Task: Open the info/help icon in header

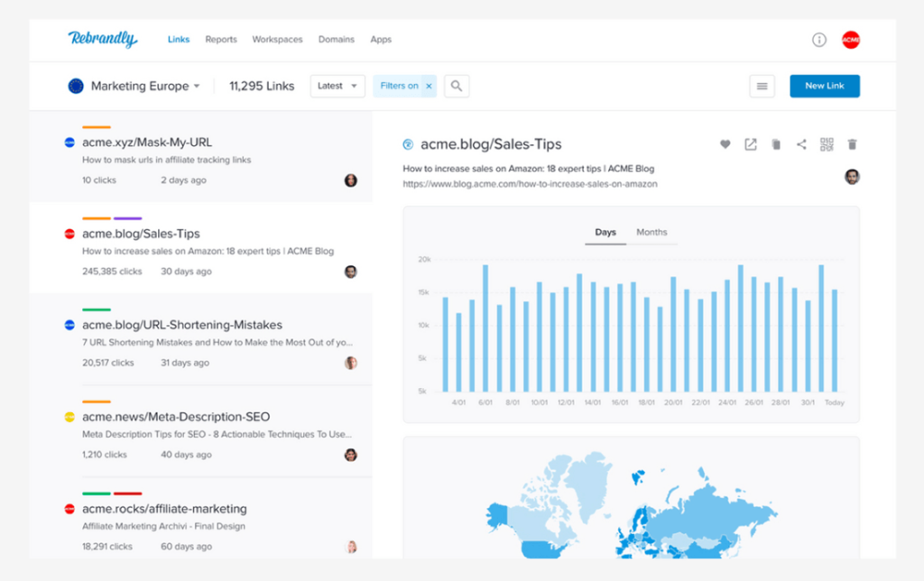Action: coord(818,40)
